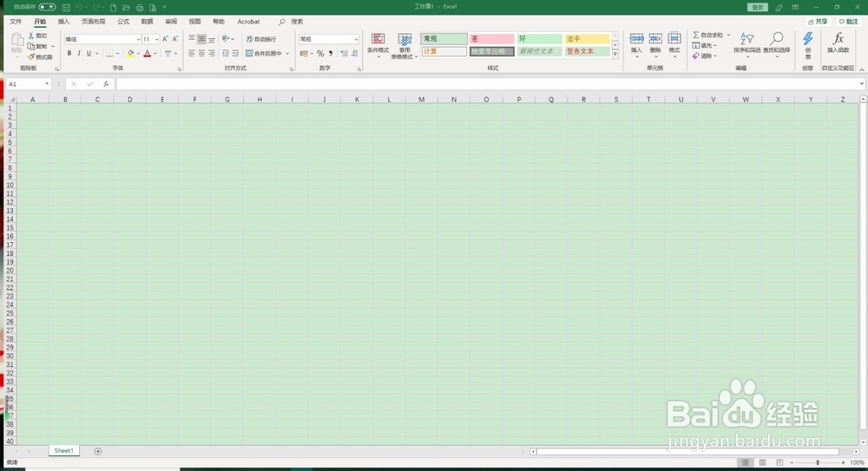Click the Ideas (创意) lightning icon
Screen dimensions: 868x471
(807, 38)
